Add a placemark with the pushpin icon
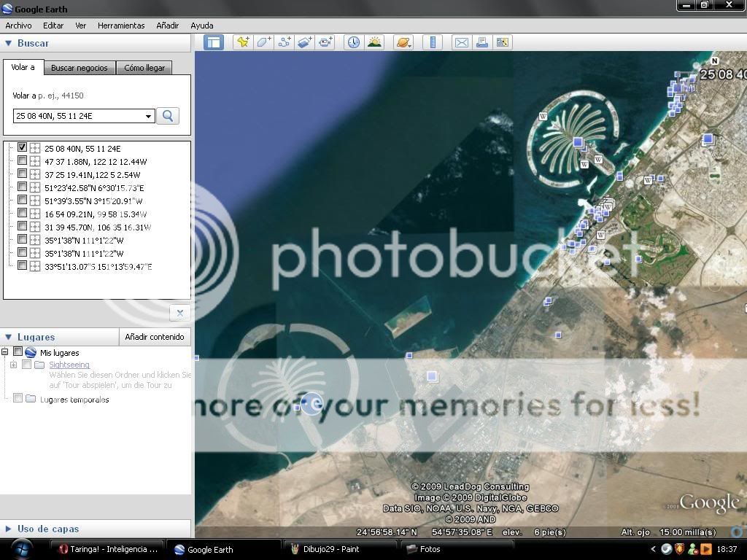The width and height of the screenshot is (747, 560). pyautogui.click(x=243, y=42)
